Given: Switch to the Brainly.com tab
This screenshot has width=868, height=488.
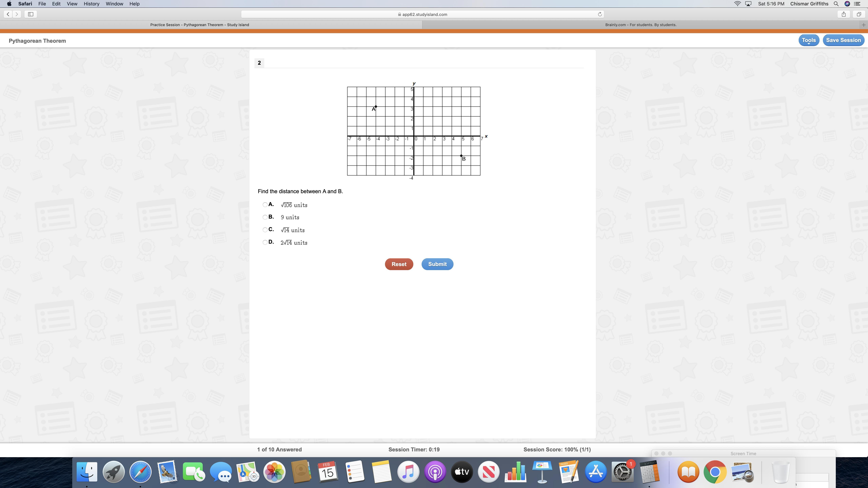Looking at the screenshot, I should [640, 25].
